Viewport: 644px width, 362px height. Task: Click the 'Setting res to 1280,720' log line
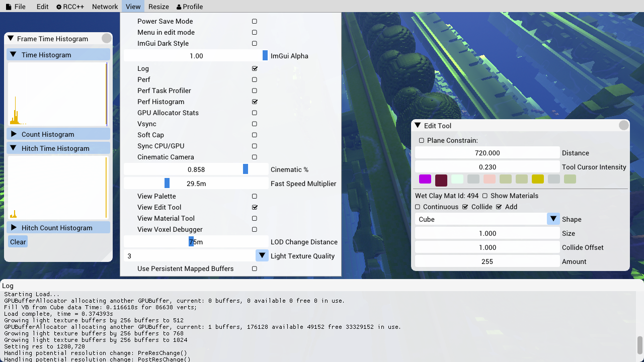(44, 346)
